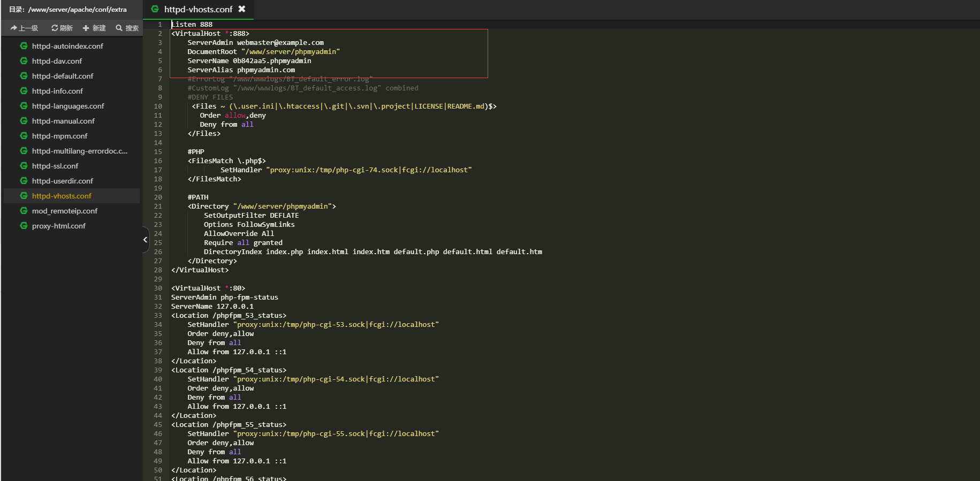Click the httpd-userdir.conf file icon
980x481 pixels.
24,181
